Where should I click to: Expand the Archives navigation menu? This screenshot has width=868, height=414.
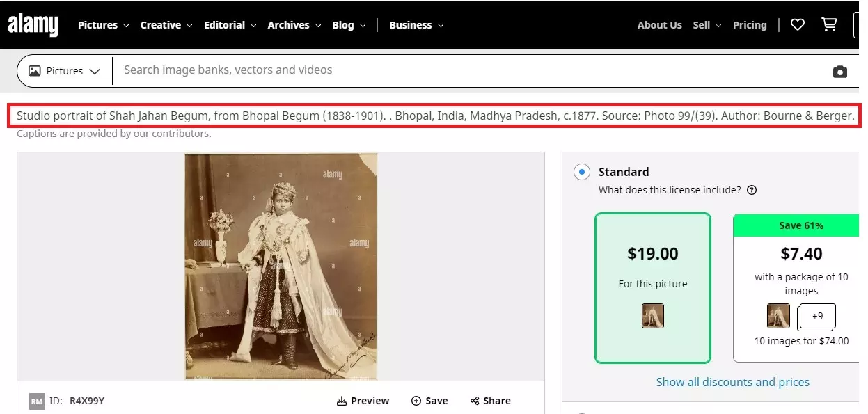(x=294, y=25)
